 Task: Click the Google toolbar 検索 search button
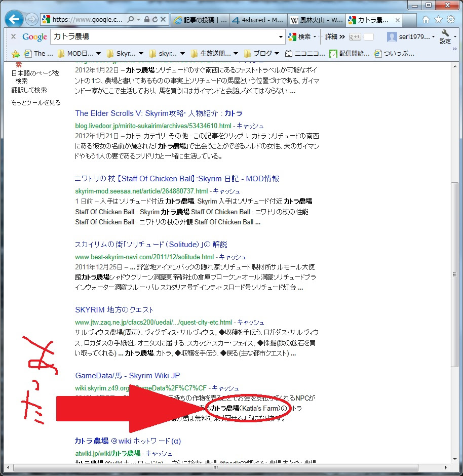point(300,37)
